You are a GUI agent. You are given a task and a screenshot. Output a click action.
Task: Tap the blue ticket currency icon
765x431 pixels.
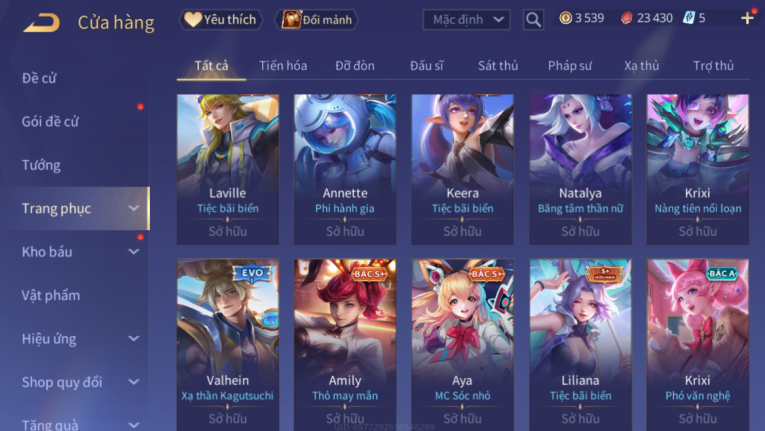(688, 19)
